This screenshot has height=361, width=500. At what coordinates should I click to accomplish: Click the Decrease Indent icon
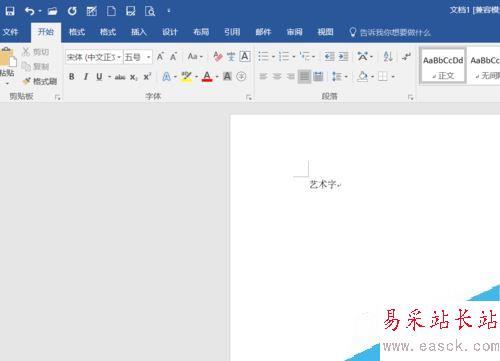329,56
